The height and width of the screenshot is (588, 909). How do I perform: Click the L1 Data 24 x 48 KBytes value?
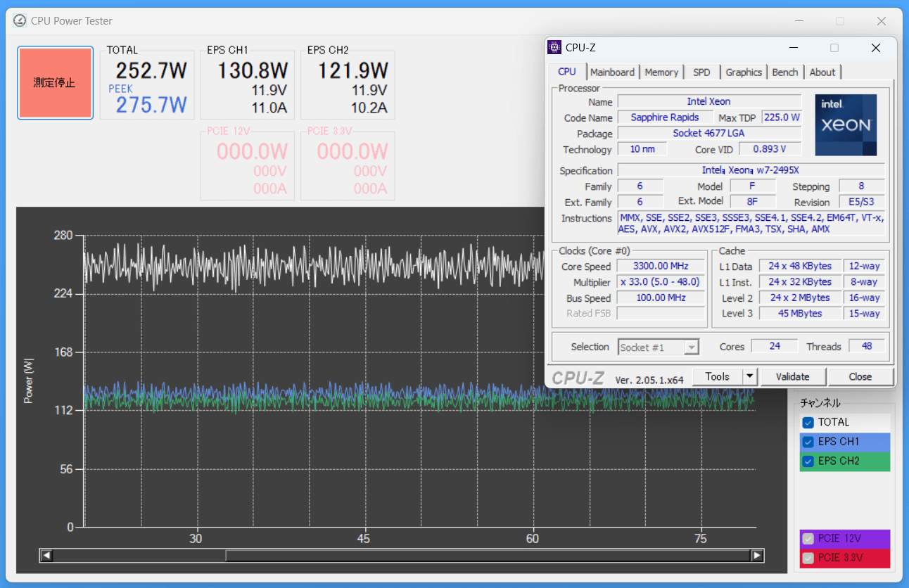(800, 267)
